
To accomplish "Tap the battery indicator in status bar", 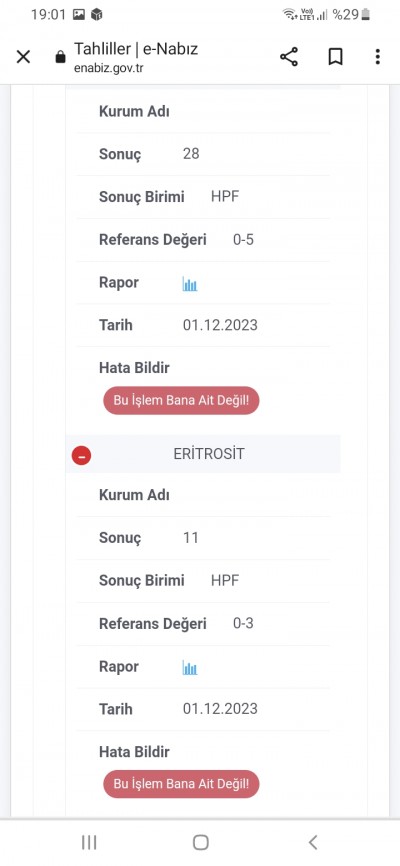I will pos(366,14).
